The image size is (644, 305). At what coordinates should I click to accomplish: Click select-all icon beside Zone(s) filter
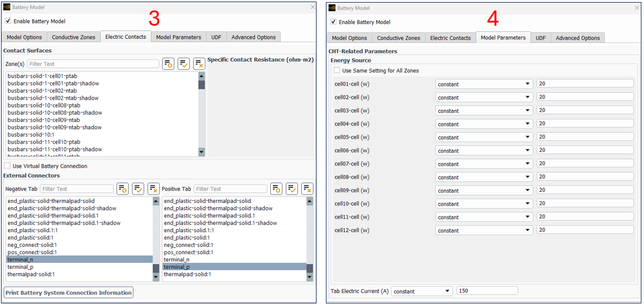pyautogui.click(x=183, y=64)
